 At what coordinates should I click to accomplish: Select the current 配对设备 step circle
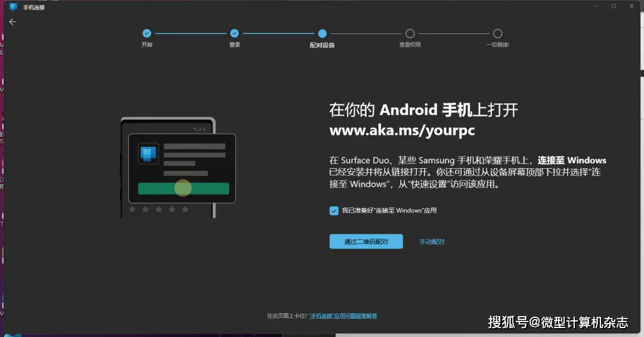point(323,33)
